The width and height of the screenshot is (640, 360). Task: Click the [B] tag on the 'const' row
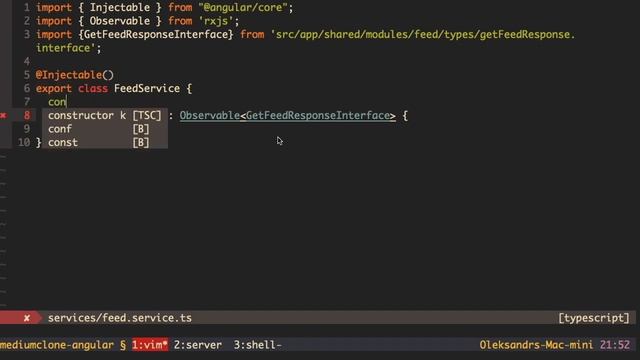141,142
